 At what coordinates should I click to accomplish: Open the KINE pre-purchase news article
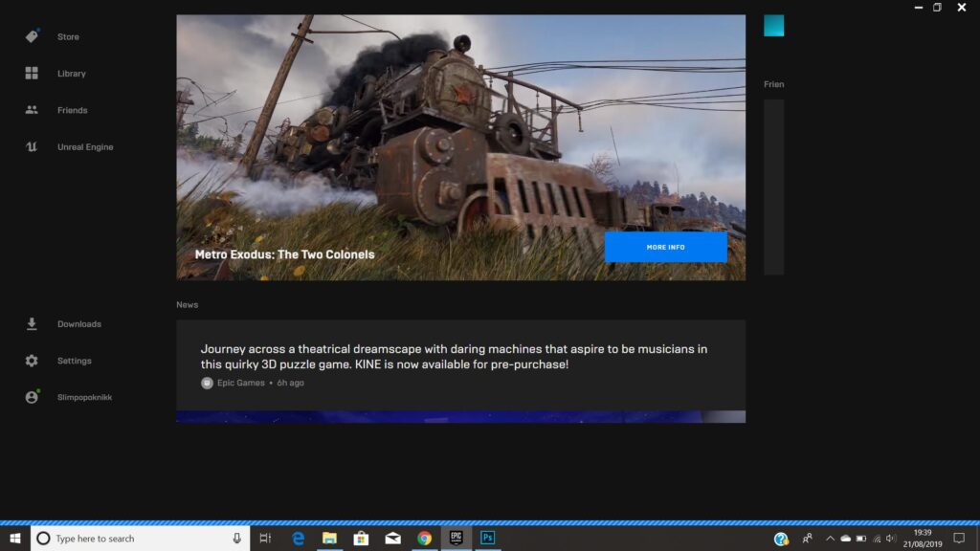click(x=460, y=365)
